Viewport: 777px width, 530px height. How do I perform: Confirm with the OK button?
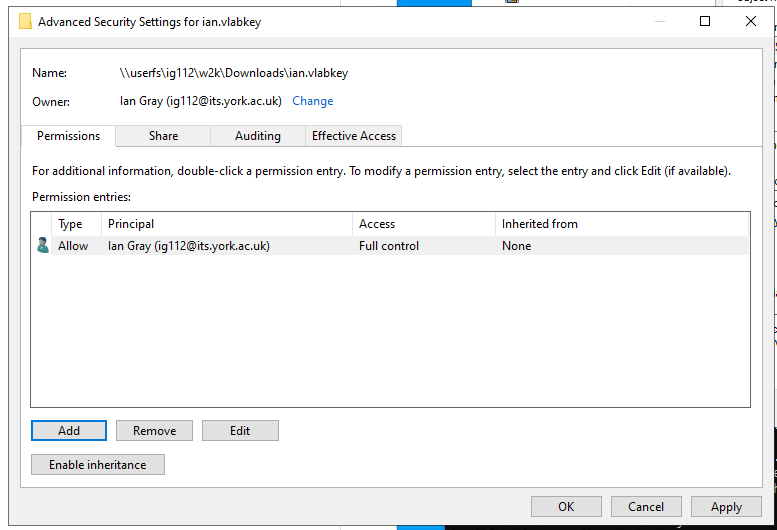[x=566, y=507]
